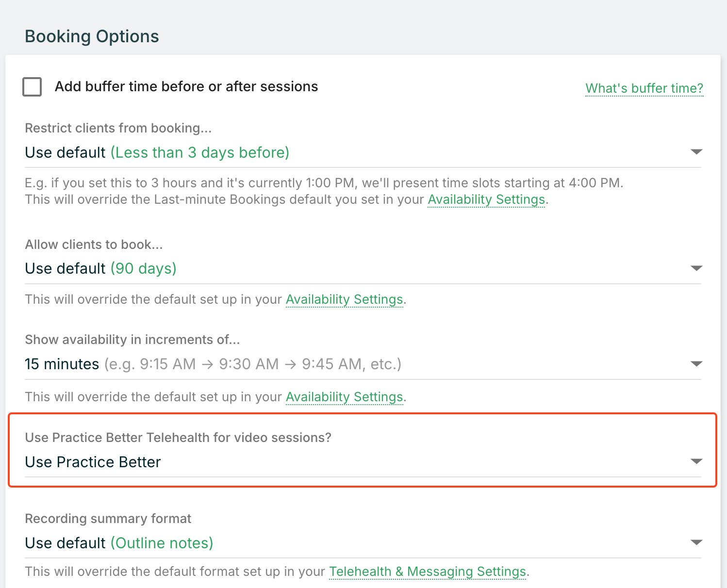
Task: Click the arrow icon for availability increments
Action: (696, 364)
